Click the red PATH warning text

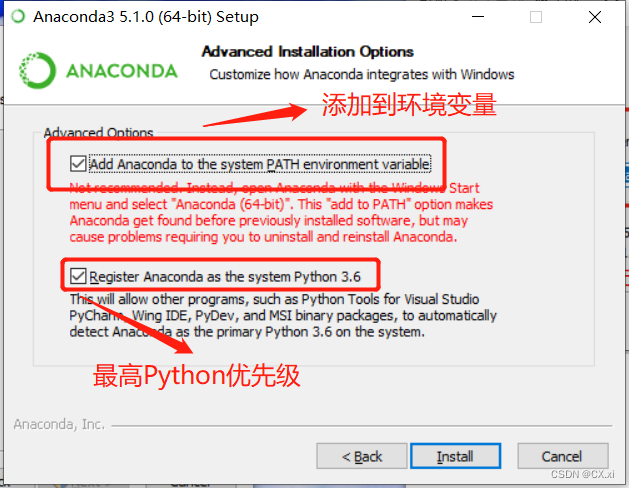tap(281, 213)
